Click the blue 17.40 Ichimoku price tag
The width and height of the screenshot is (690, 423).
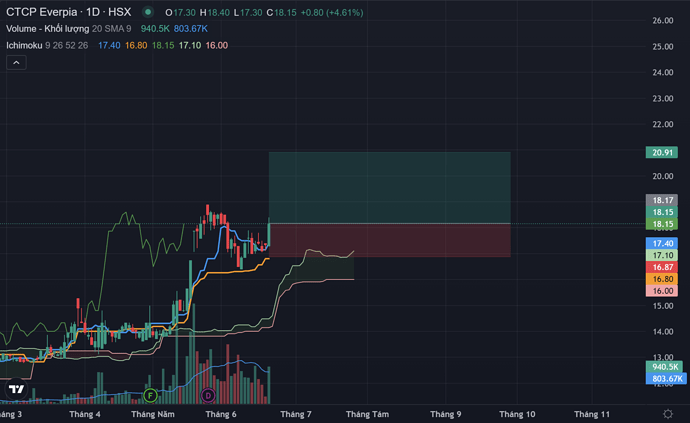coord(661,243)
